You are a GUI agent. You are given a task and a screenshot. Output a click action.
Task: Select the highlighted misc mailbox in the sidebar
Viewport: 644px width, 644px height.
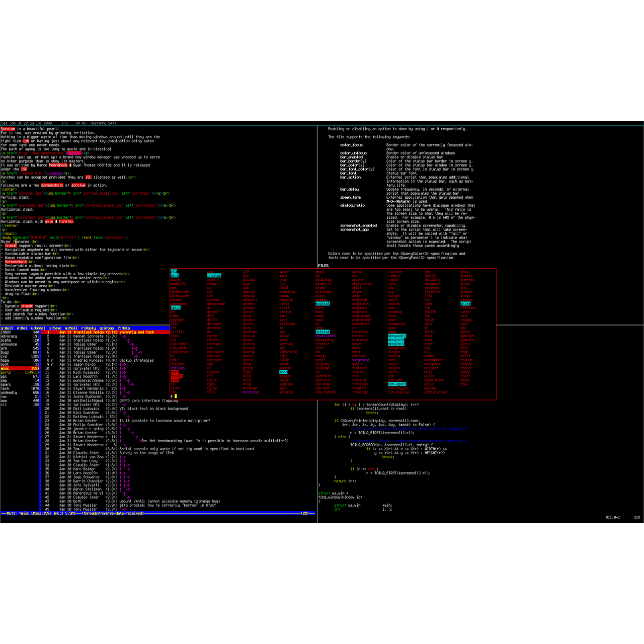[x=5, y=368]
